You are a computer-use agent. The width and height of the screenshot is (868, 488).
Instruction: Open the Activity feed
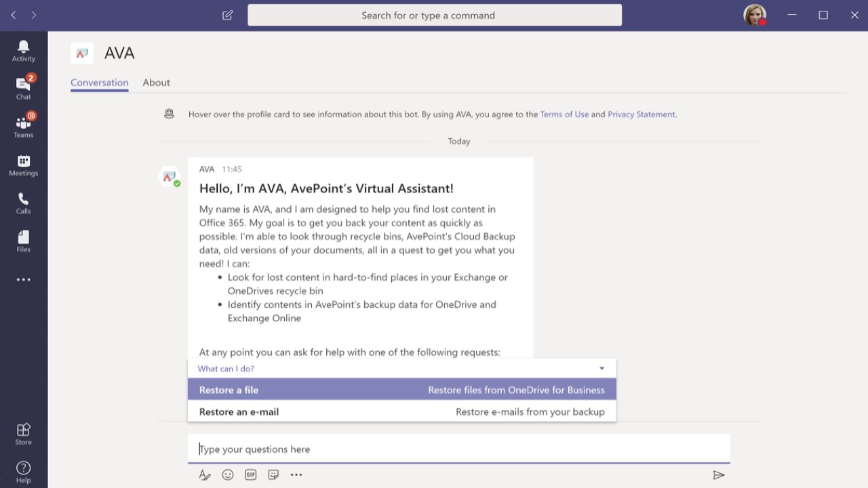tap(24, 51)
